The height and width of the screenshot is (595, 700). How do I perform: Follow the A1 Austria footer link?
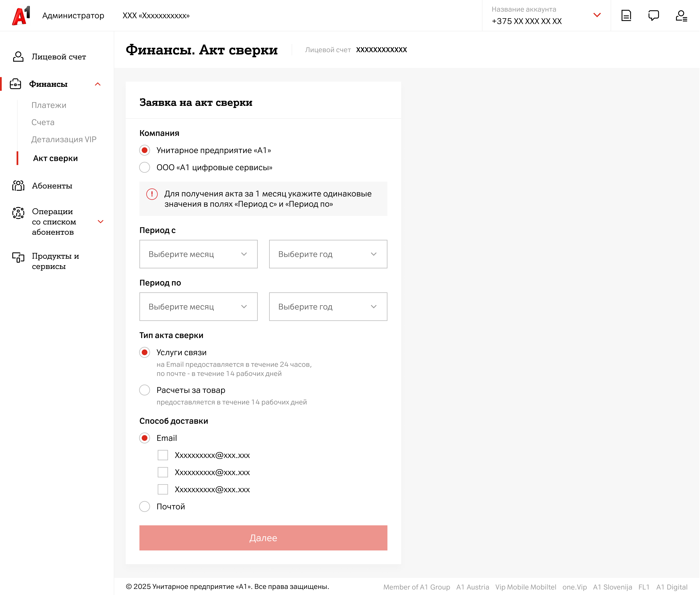click(x=472, y=587)
